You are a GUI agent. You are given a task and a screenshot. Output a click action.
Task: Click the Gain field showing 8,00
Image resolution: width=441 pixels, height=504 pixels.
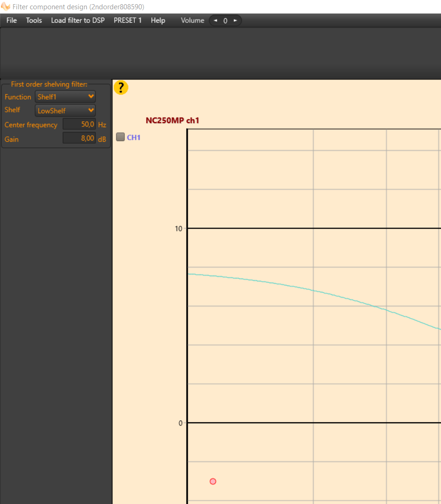tap(79, 138)
